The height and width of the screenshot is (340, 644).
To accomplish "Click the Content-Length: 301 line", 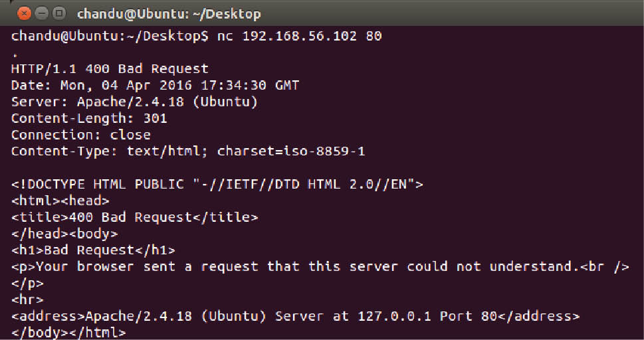I will point(89,118).
